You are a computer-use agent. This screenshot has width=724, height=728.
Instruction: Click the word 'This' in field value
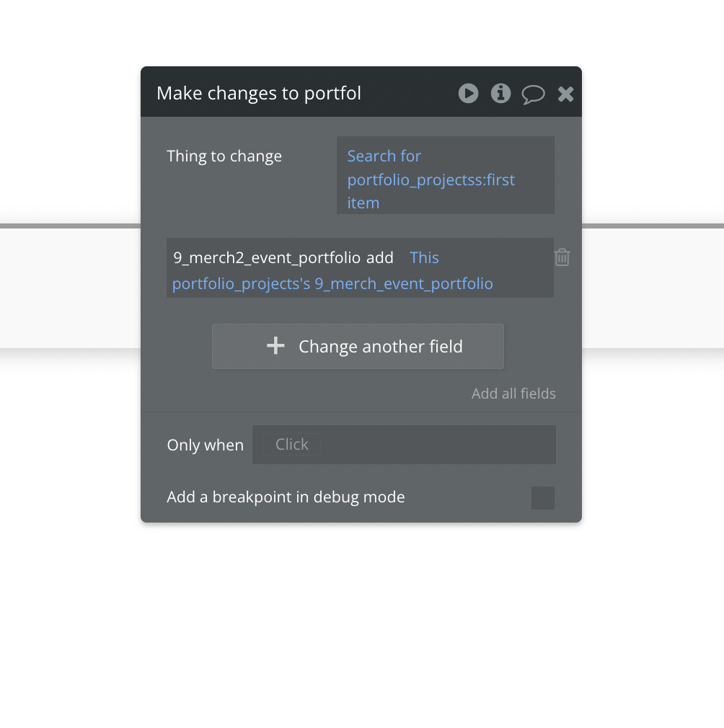(x=424, y=257)
